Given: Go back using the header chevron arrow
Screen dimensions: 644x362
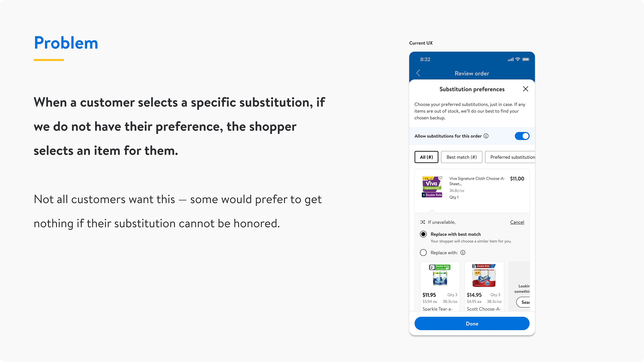Looking at the screenshot, I should click(x=418, y=73).
